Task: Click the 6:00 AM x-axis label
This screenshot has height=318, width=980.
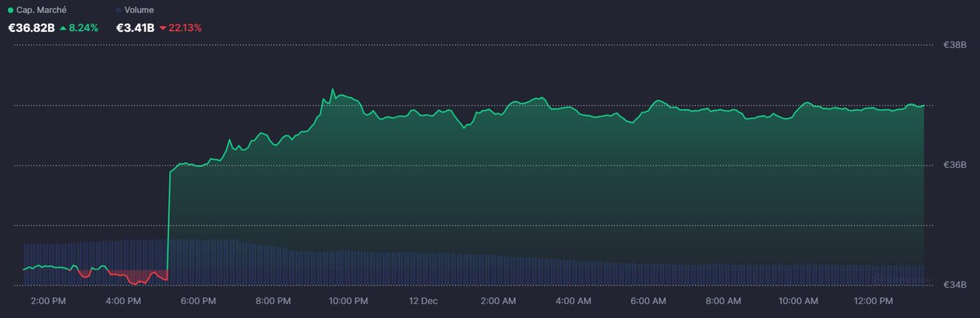Action: 648,301
